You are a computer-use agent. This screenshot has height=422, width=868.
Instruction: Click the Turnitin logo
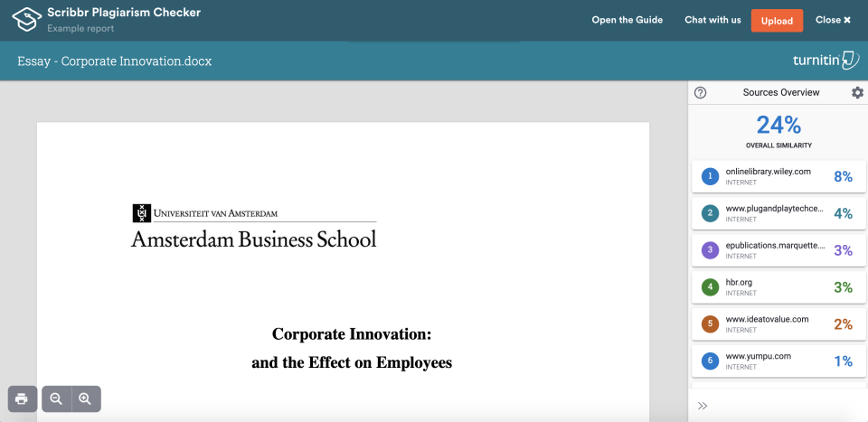pyautogui.click(x=825, y=61)
